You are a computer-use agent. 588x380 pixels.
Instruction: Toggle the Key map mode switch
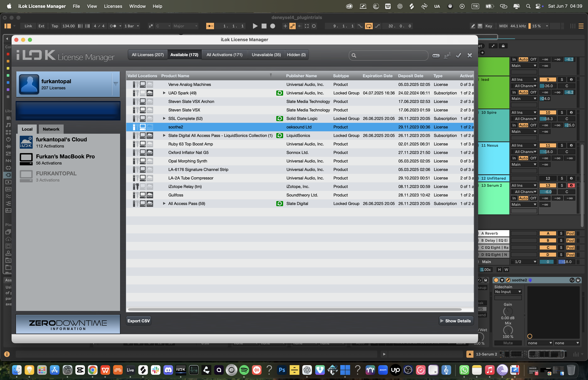point(488,26)
